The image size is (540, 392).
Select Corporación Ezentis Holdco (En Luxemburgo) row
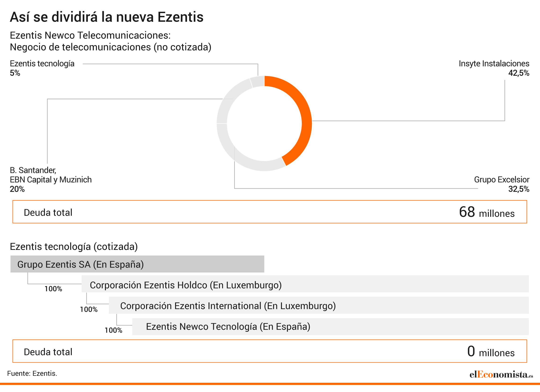tap(305, 284)
